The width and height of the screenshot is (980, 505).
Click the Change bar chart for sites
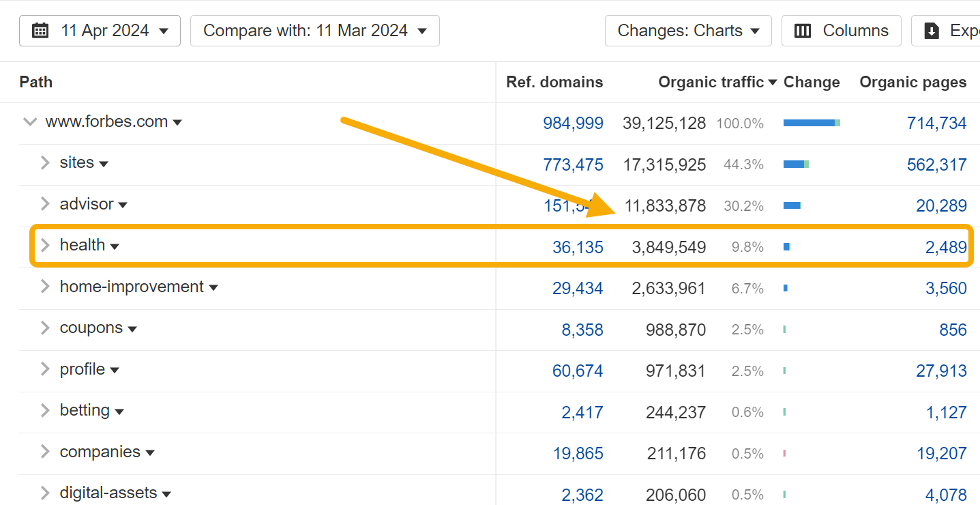(795, 164)
